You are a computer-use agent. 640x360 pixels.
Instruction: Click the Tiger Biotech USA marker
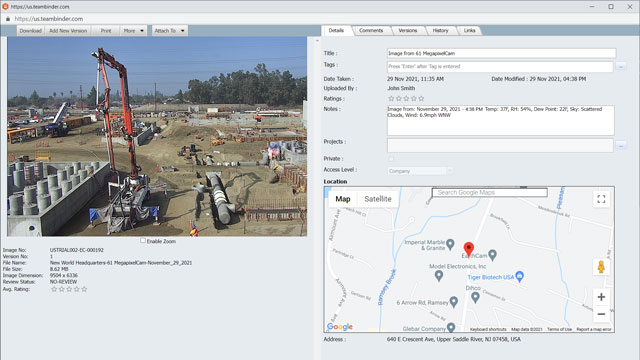pos(520,276)
